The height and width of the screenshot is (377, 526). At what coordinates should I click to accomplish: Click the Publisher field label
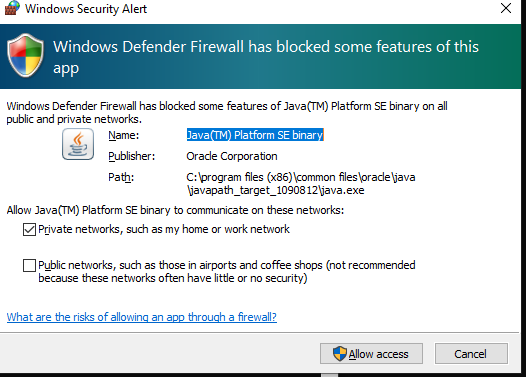(132, 156)
